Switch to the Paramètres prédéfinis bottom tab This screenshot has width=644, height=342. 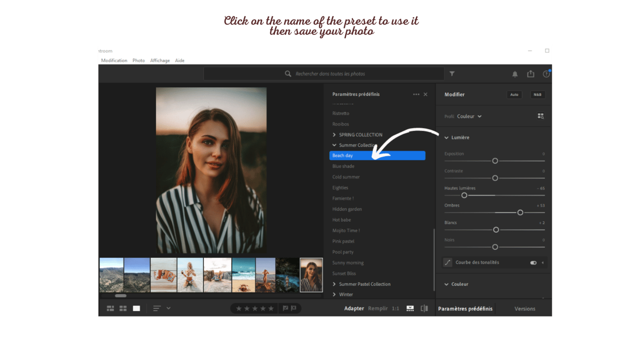tap(465, 309)
